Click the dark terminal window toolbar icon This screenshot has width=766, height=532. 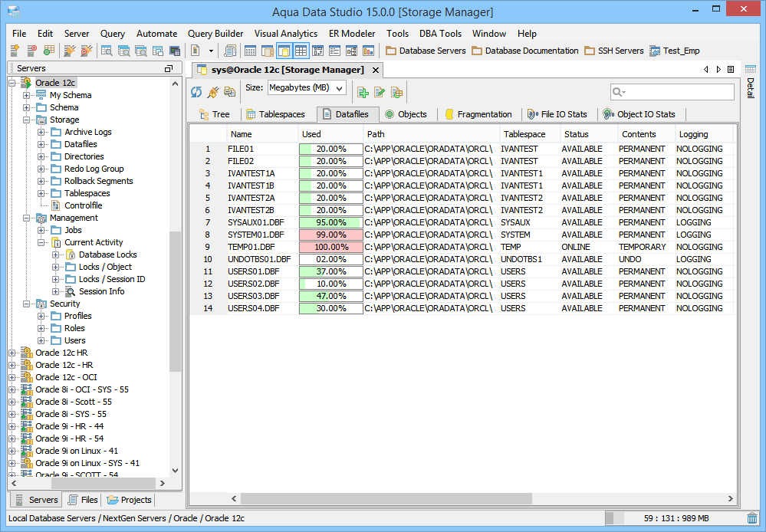click(174, 51)
